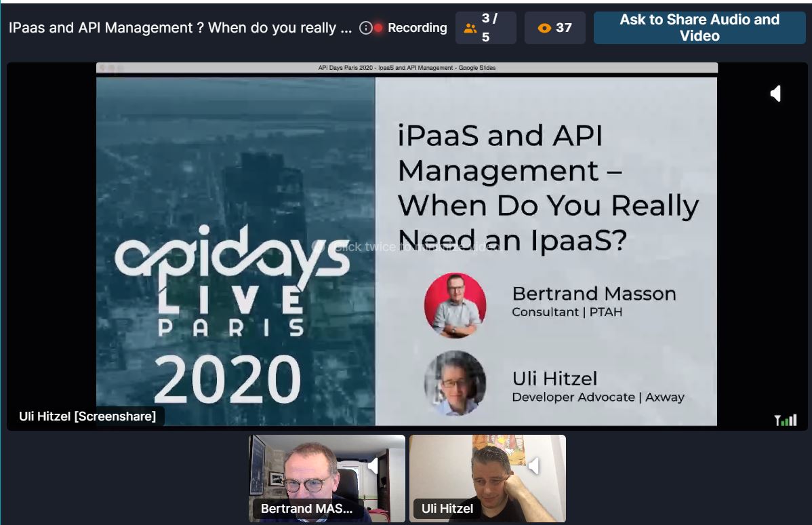812x525 pixels.
Task: Mute the screenshare using its speaker icon
Action: [x=775, y=94]
